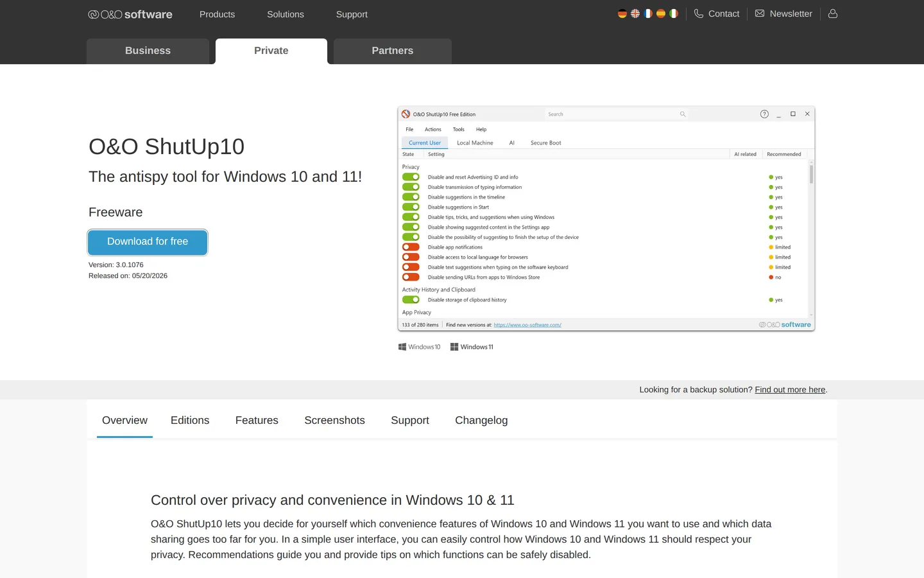Select the Current User tab
924x578 pixels.
425,143
